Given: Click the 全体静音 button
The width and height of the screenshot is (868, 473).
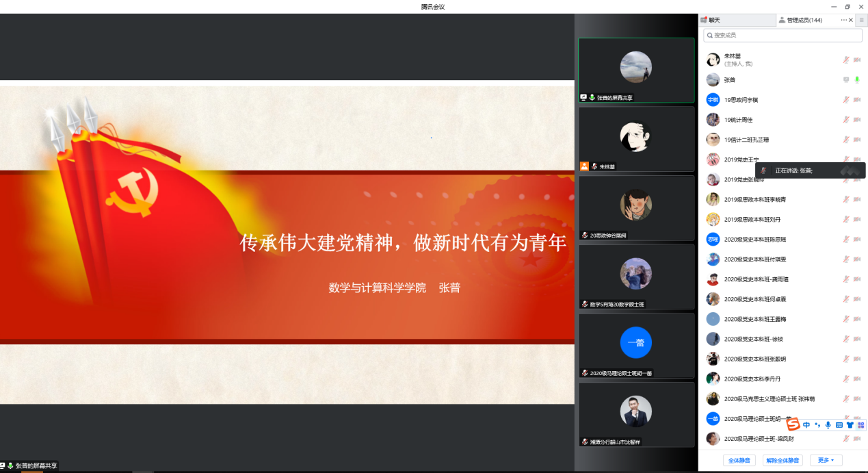Looking at the screenshot, I should click(x=739, y=461).
